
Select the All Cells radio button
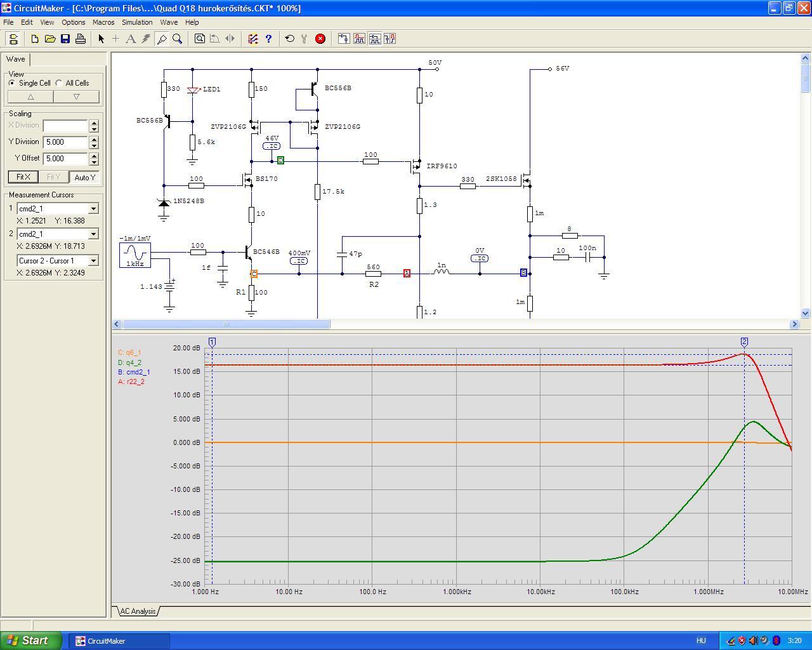point(59,83)
